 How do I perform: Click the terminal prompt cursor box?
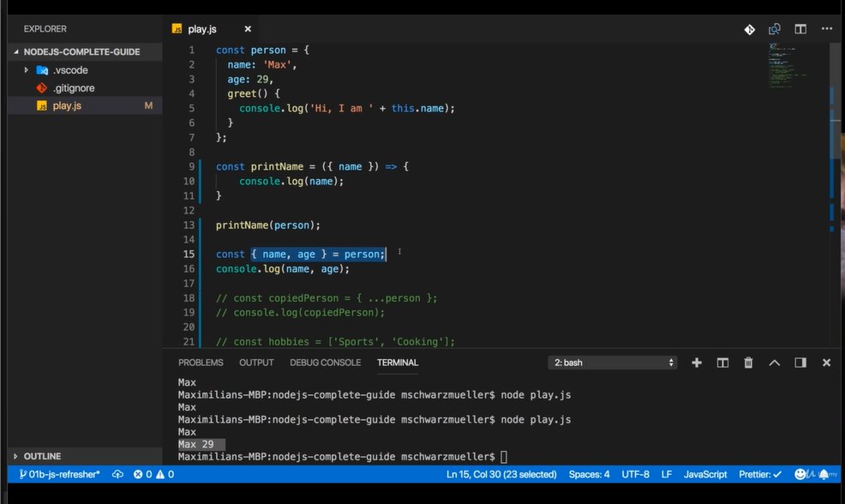click(504, 457)
